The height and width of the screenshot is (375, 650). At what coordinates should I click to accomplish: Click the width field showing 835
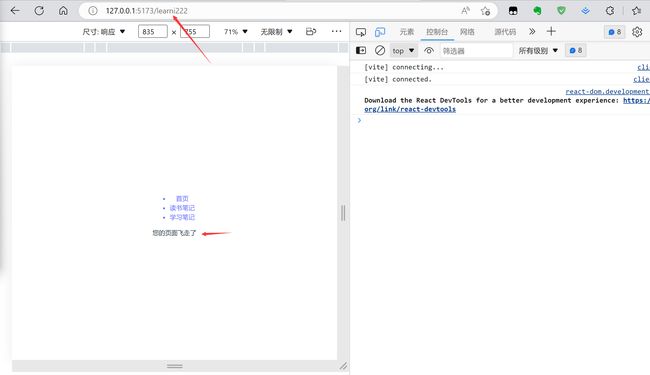pos(153,31)
